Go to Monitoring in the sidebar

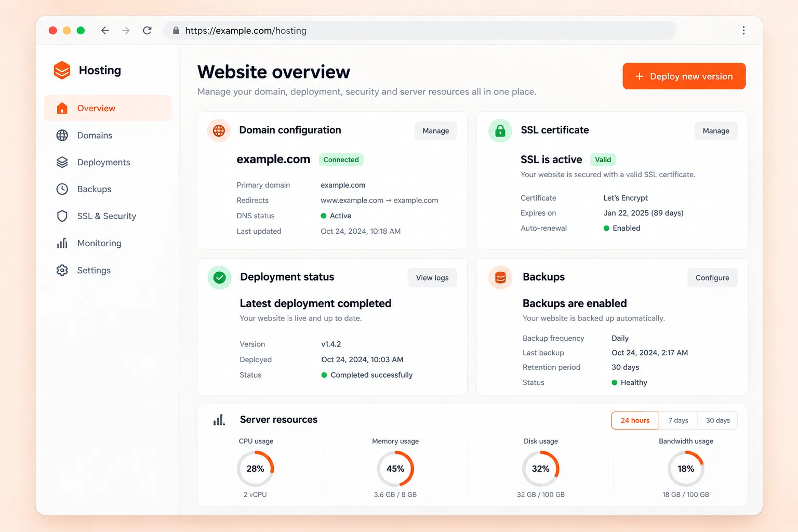click(x=108, y=243)
